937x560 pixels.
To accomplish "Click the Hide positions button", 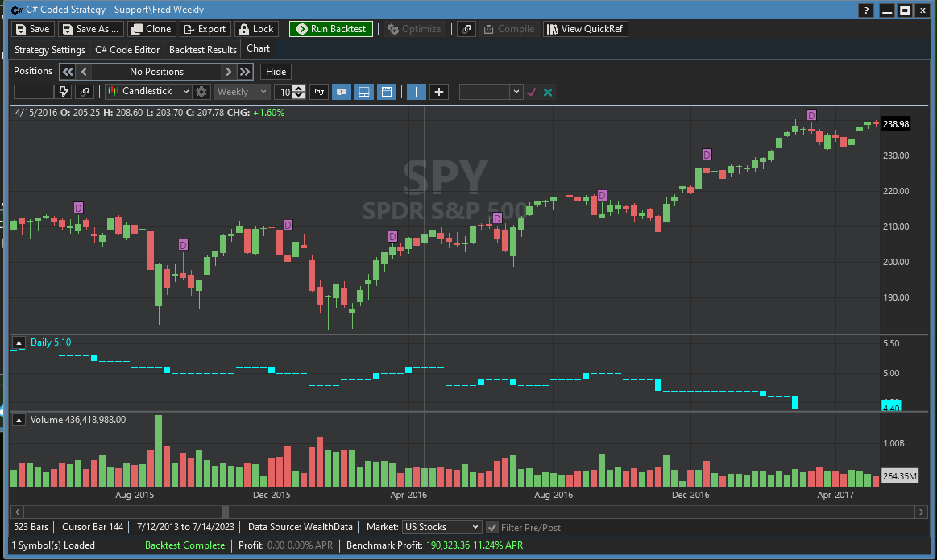I will click(276, 72).
